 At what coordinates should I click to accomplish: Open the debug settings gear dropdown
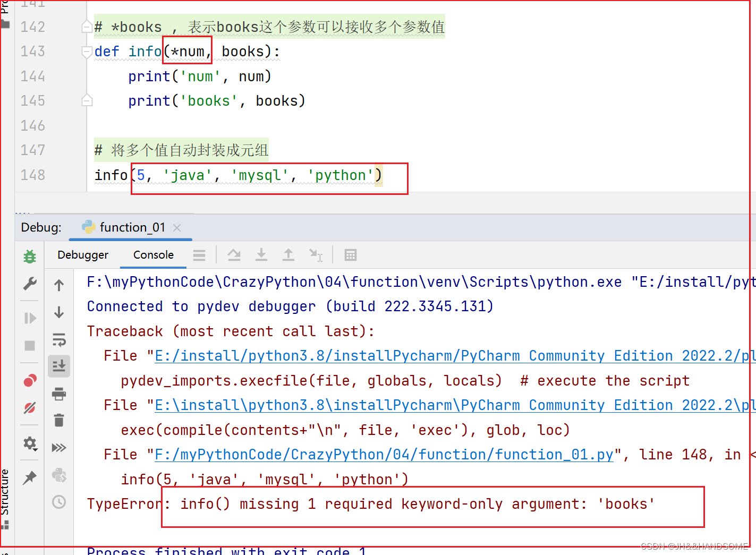coord(30,443)
